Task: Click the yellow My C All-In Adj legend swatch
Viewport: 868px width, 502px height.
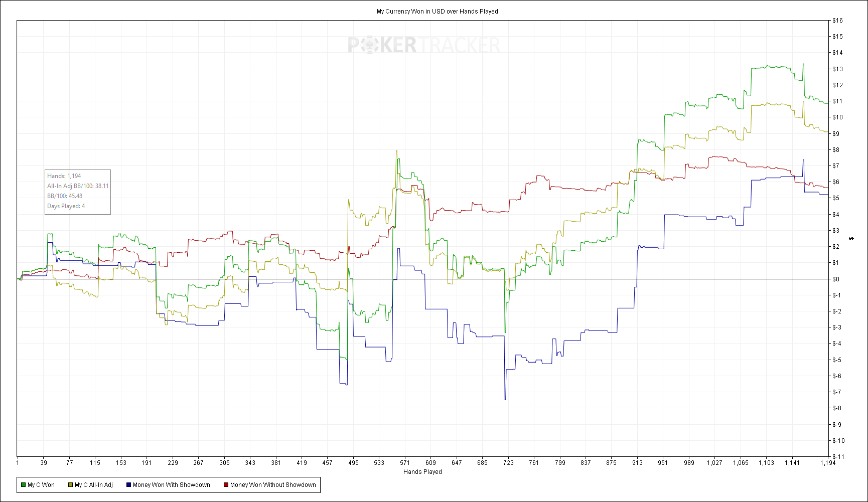Action: [71, 485]
